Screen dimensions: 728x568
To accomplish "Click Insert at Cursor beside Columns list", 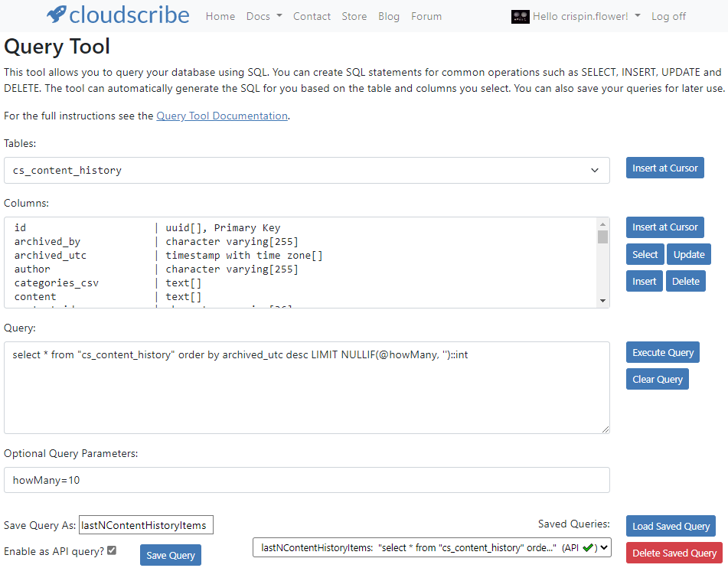I will tap(665, 227).
